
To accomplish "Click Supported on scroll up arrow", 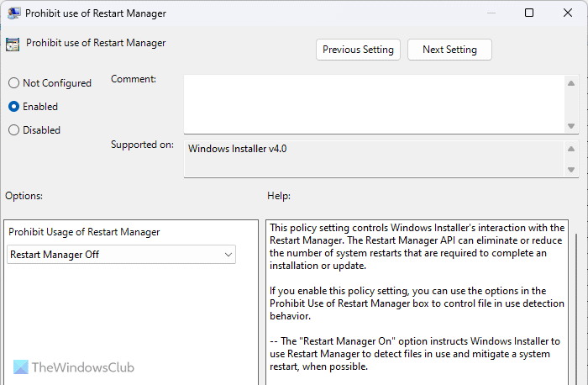I will (x=571, y=148).
